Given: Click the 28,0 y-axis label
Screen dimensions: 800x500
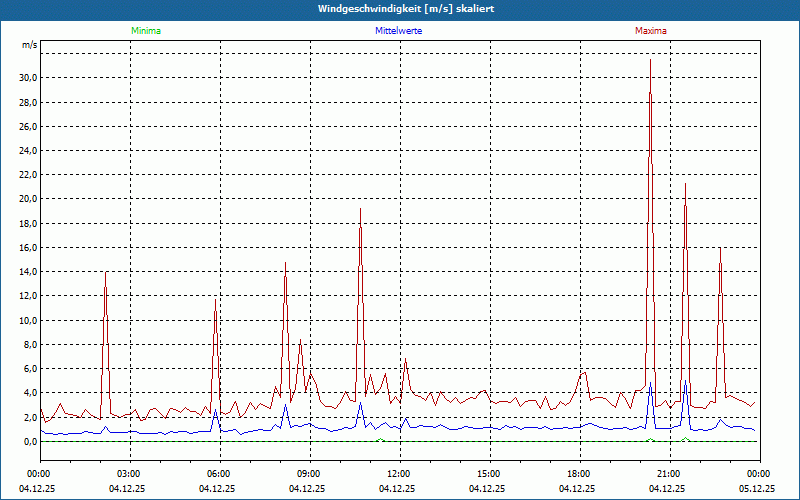Looking at the screenshot, I should coord(28,103).
